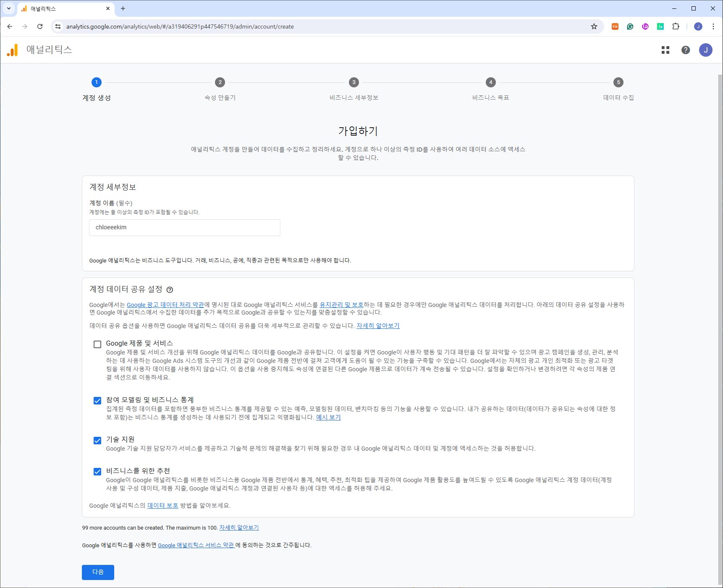Open the 데이터 보호 link
Screen dimensions: 723x588
(163, 506)
